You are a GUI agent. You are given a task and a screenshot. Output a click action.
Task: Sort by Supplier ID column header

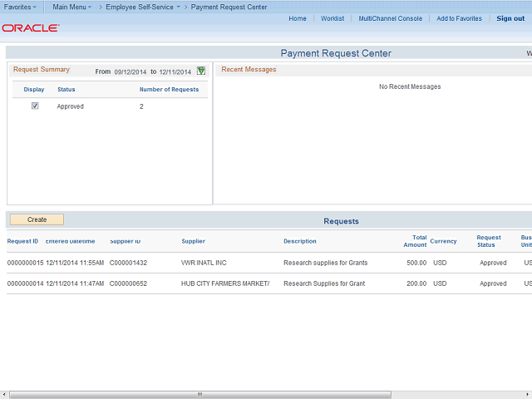coord(125,241)
